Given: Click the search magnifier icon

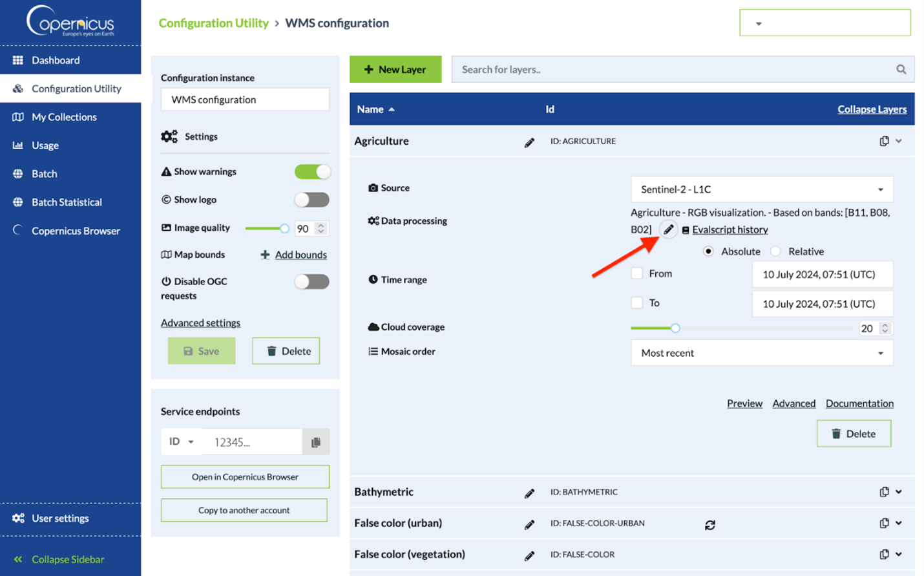Looking at the screenshot, I should [901, 70].
